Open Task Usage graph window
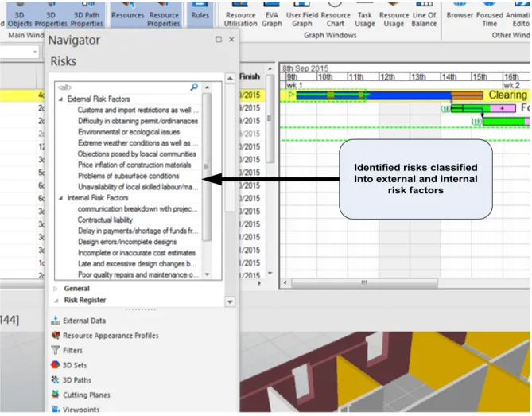The height and width of the screenshot is (416, 532). [x=365, y=15]
